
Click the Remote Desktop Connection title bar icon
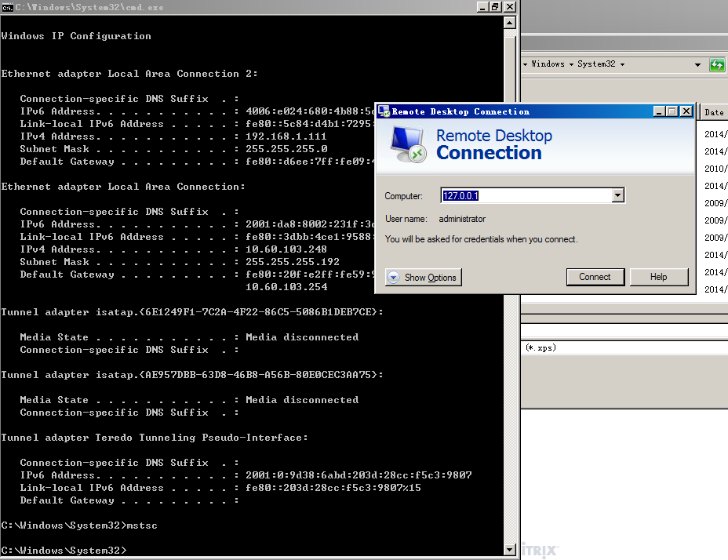tap(384, 111)
